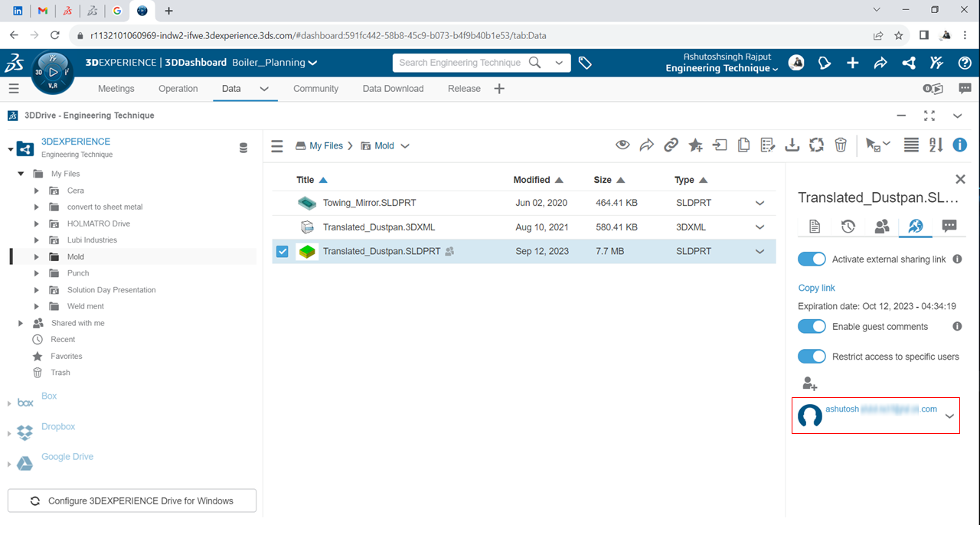Open the chat bubble icon below top bar
The height and width of the screenshot is (551, 980).
pos(965,89)
